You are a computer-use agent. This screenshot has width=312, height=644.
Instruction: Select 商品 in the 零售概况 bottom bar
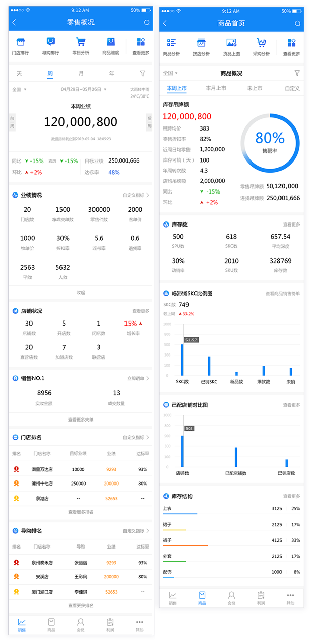(51, 625)
